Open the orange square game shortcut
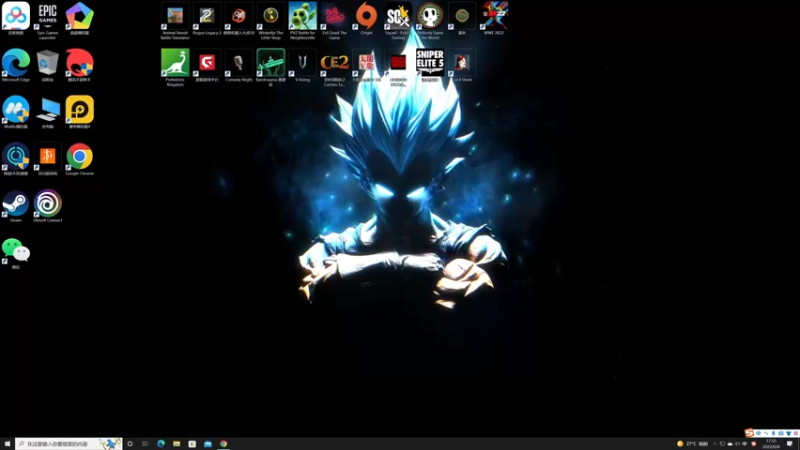This screenshot has height=450, width=800. 47,159
